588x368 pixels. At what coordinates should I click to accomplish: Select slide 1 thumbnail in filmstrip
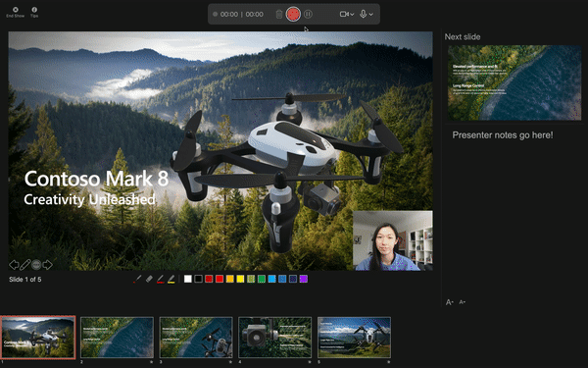(38, 338)
